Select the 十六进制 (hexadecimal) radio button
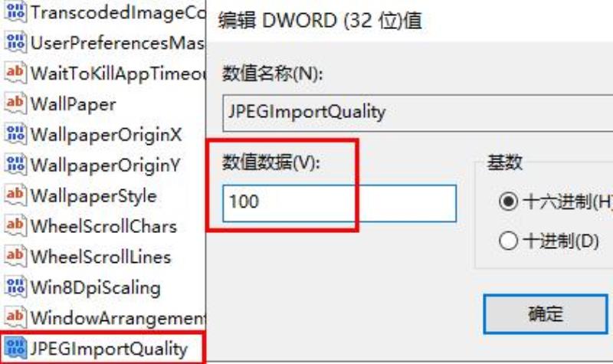Screen dimensions: 613x364 pos(508,202)
